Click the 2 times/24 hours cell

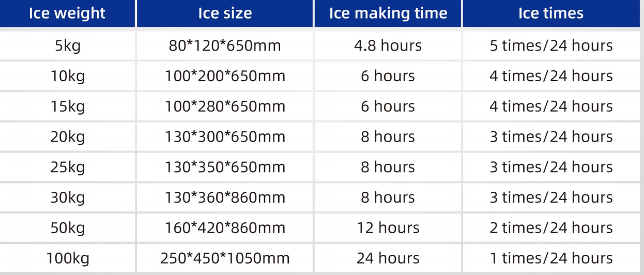point(551,228)
